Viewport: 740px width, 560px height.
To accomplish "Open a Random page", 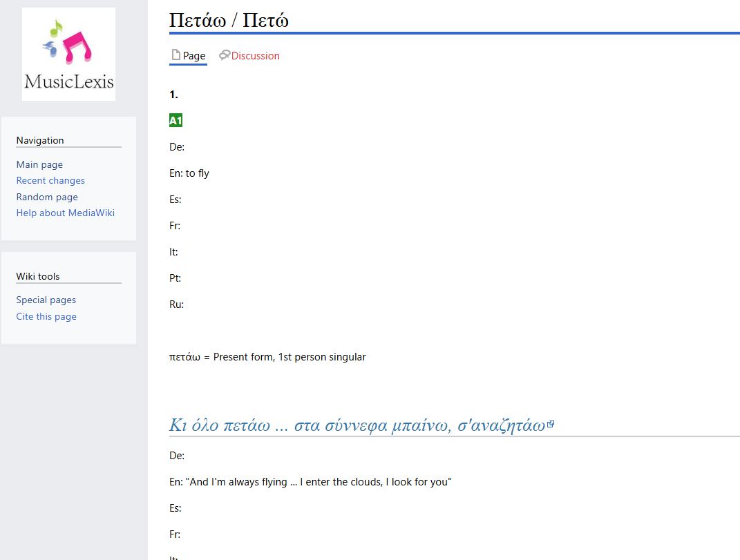I will [47, 197].
